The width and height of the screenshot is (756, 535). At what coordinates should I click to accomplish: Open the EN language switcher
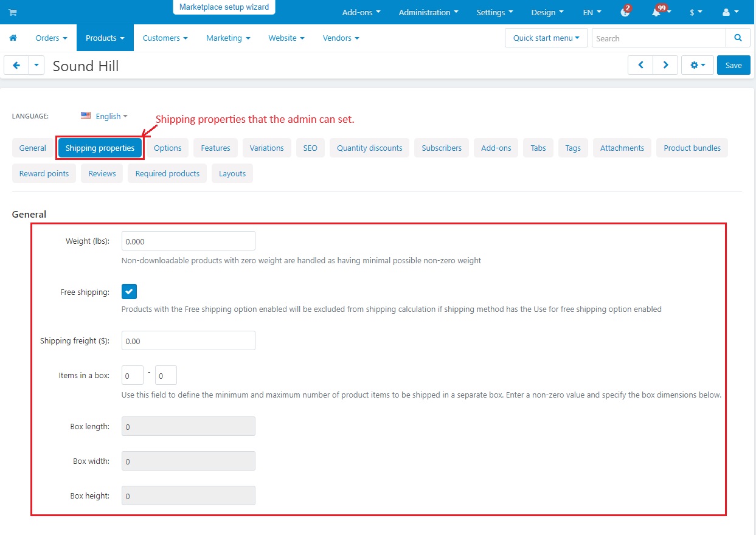[x=592, y=12]
